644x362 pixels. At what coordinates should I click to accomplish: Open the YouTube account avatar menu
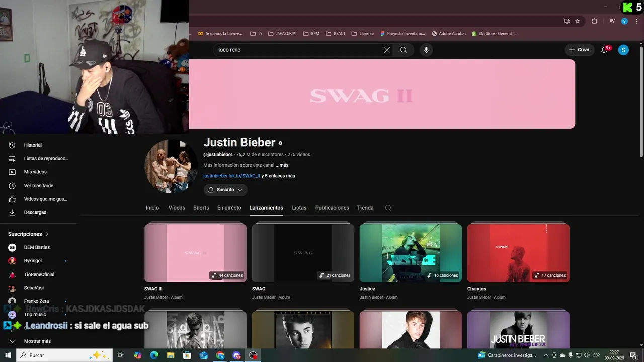(623, 50)
